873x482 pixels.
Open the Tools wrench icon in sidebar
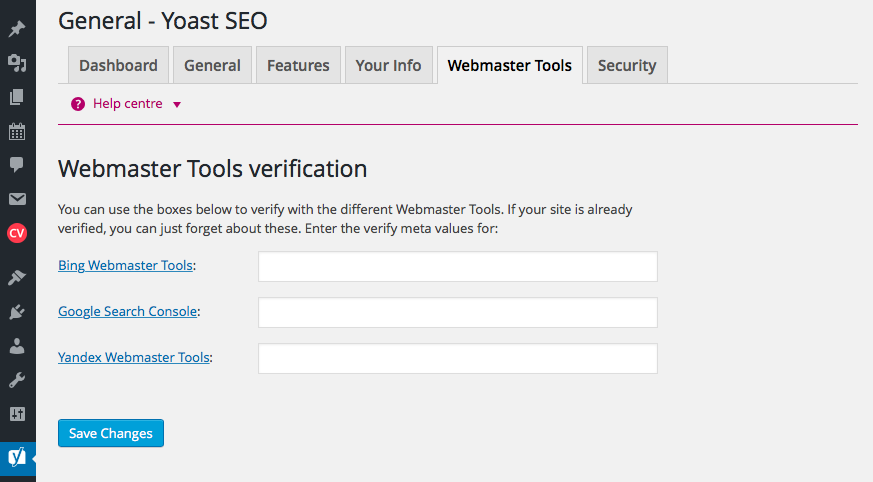[17, 381]
